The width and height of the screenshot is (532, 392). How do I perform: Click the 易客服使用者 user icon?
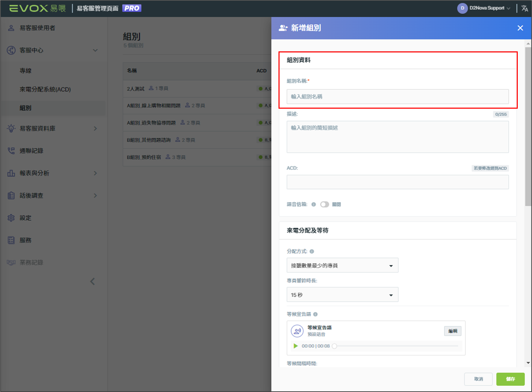tap(11, 28)
